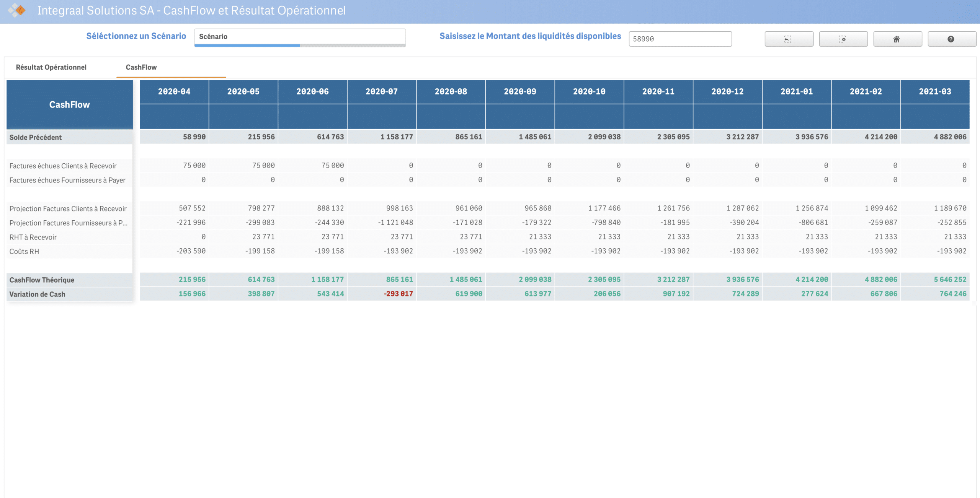980x498 pixels.
Task: Click the clear all selections button
Action: [843, 39]
